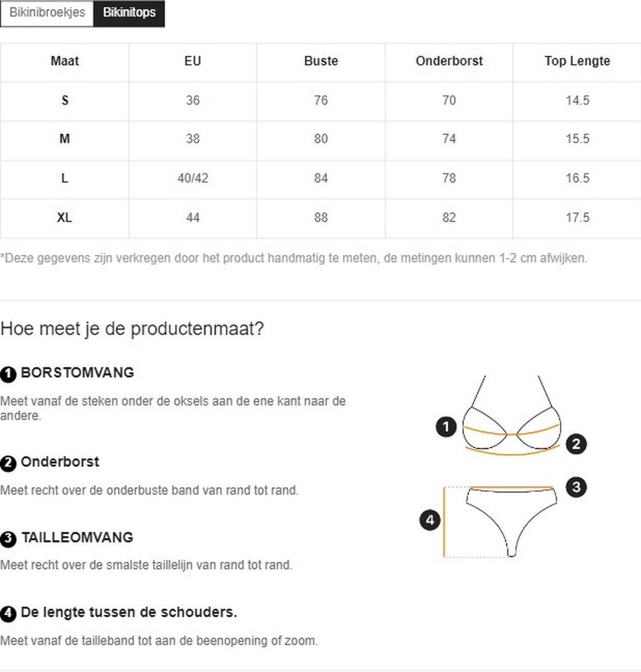Click the TAILLEOMVANG heading text
Screen dimensions: 641x672
pos(77,538)
